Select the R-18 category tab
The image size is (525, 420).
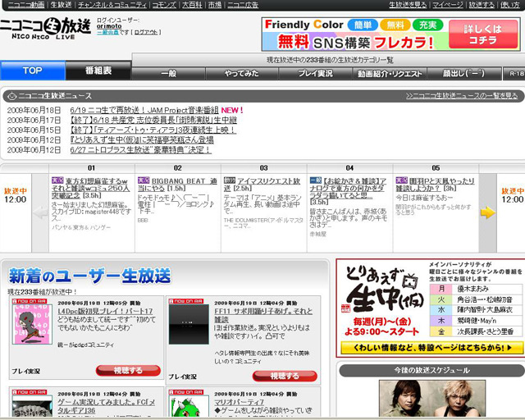[x=515, y=74]
